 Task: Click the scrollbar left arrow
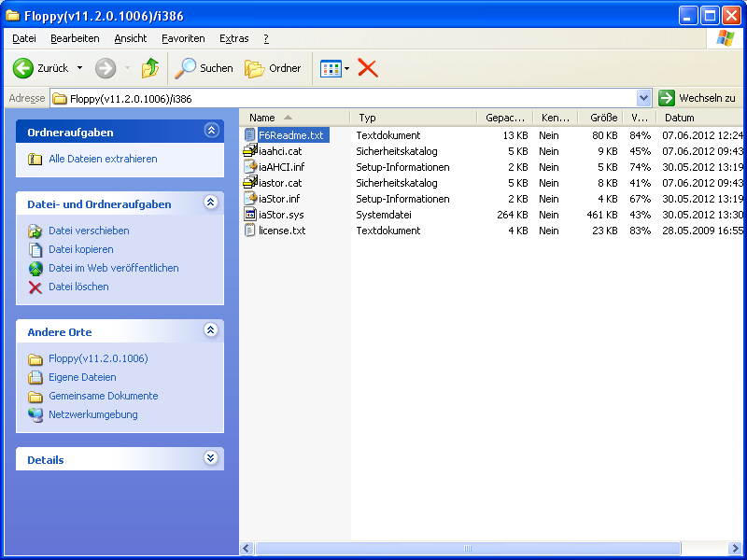tap(247, 548)
